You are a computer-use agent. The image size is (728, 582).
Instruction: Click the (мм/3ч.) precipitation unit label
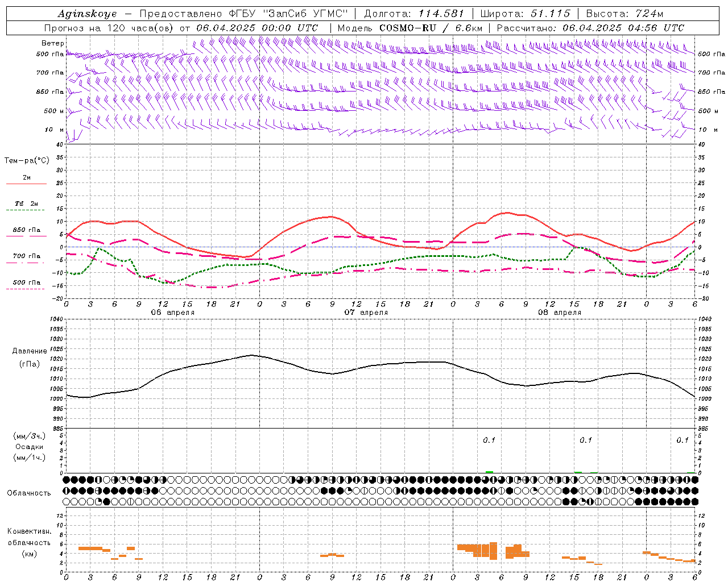[29, 436]
